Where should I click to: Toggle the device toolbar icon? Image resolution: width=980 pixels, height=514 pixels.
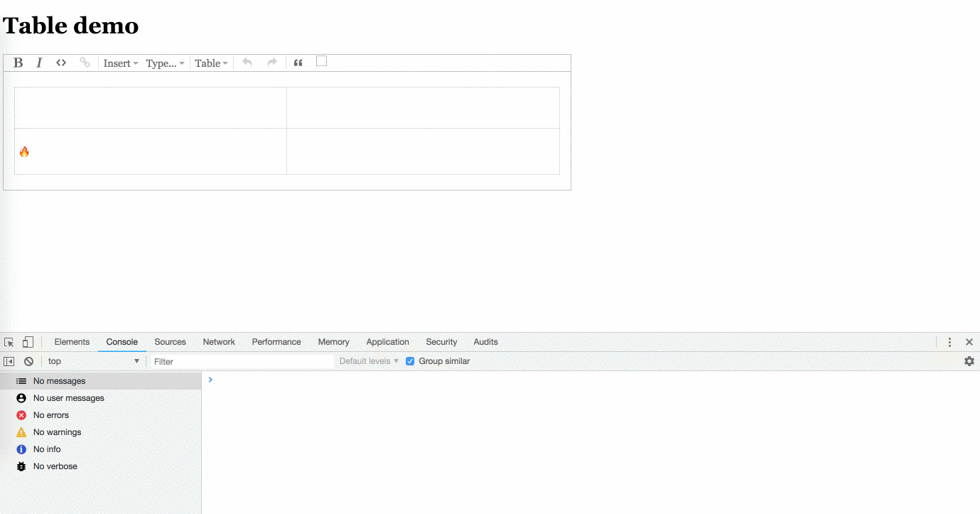click(x=28, y=342)
